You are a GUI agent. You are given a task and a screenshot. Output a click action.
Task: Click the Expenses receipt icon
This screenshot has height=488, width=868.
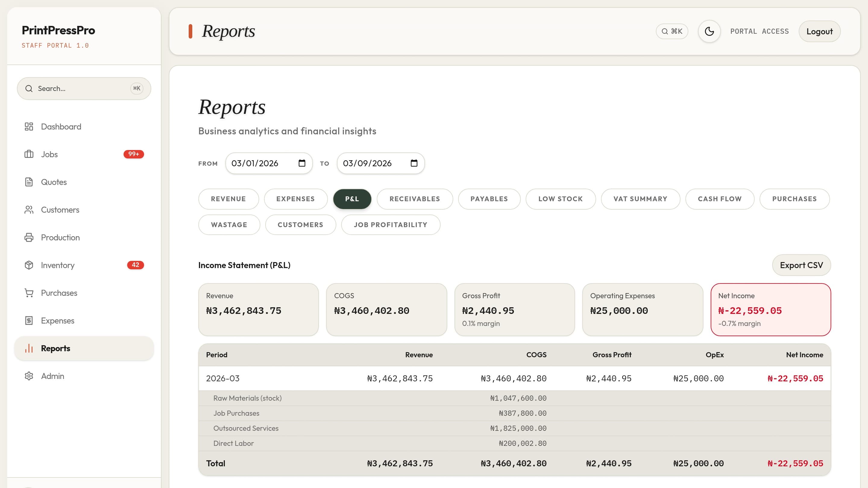29,320
